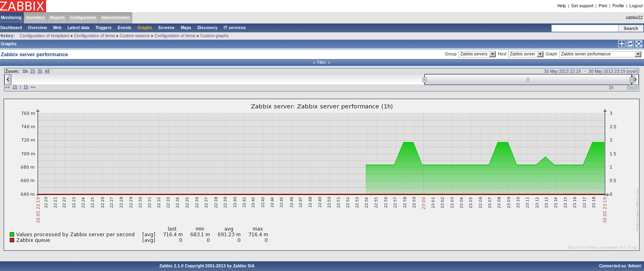The height and width of the screenshot is (271, 644).
Task: Red swatch for Zabbix queue legend
Action: pos(12,240)
